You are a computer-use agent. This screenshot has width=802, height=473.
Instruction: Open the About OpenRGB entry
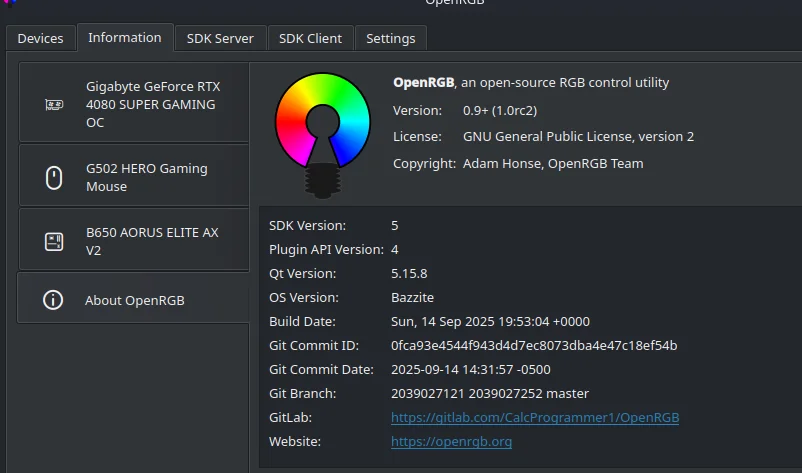point(133,298)
